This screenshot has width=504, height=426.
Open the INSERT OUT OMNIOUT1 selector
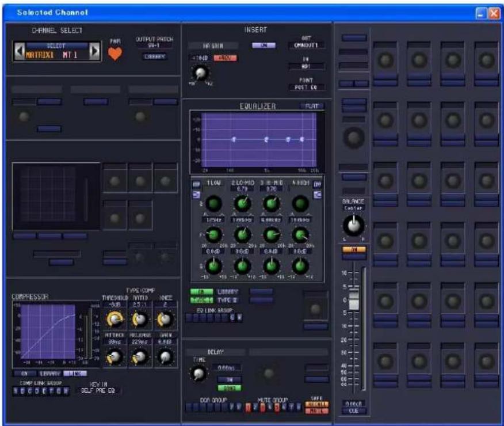point(306,45)
